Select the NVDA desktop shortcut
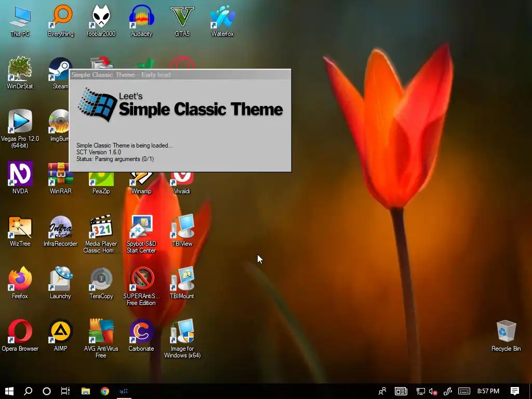532x399 pixels. point(20,178)
